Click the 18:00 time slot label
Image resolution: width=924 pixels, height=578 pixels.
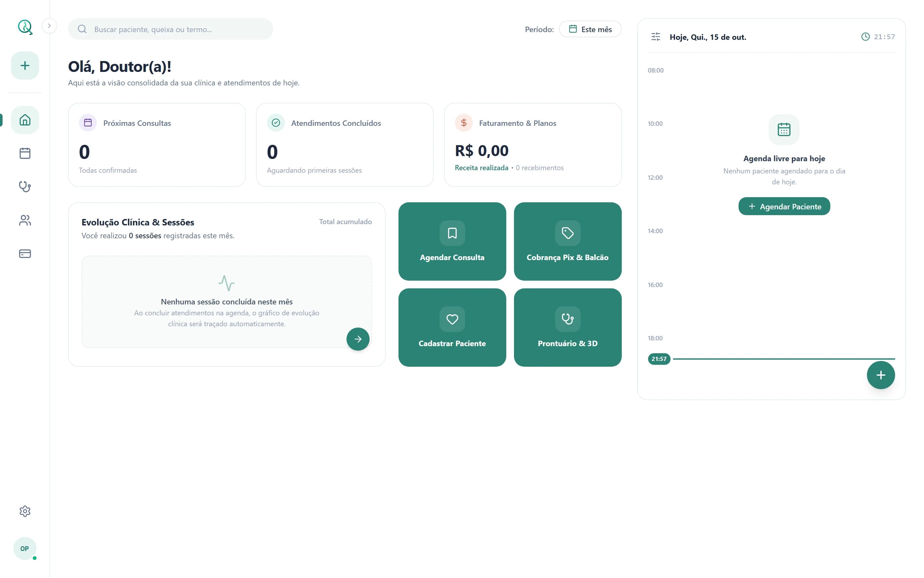655,338
